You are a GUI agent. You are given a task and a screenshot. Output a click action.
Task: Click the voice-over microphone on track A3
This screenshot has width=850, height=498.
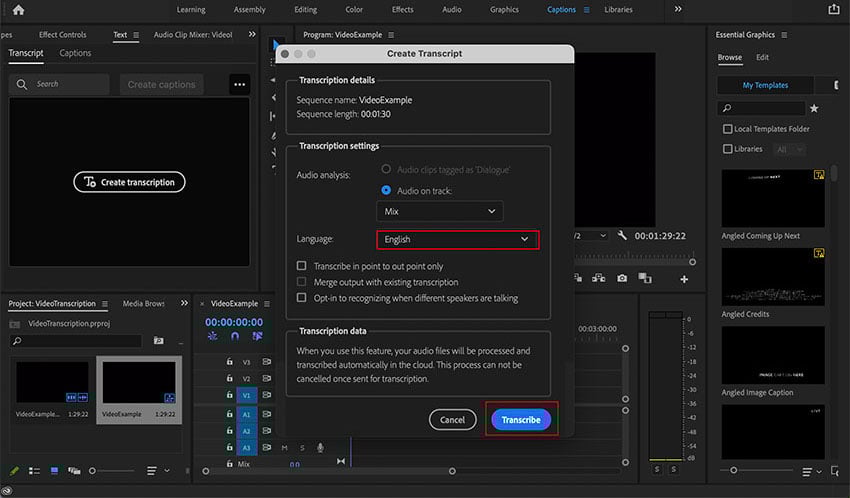tap(320, 447)
